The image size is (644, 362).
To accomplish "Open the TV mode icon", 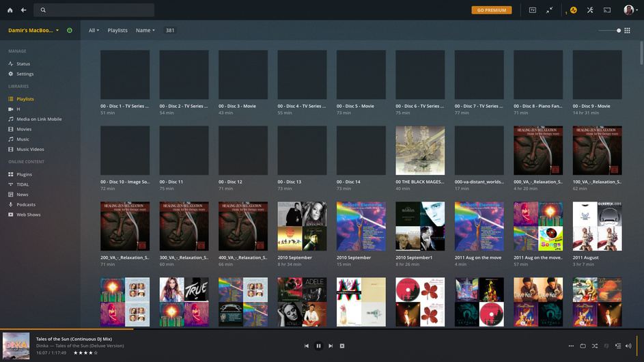I will [532, 10].
